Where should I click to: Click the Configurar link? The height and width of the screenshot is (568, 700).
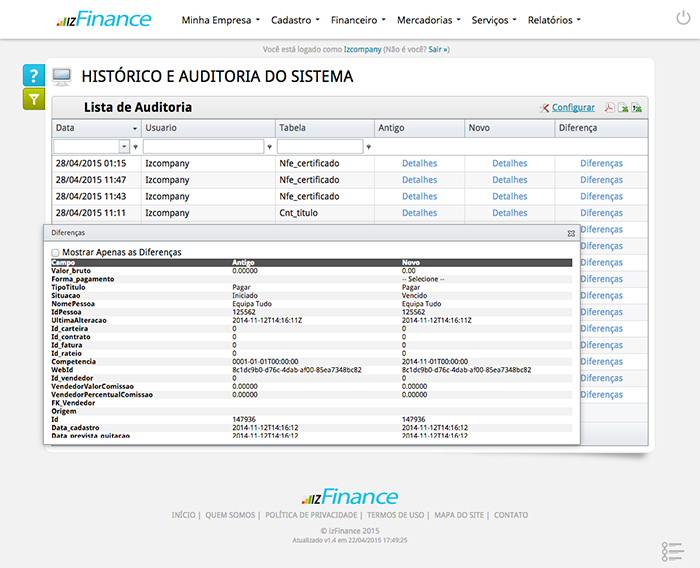(572, 108)
